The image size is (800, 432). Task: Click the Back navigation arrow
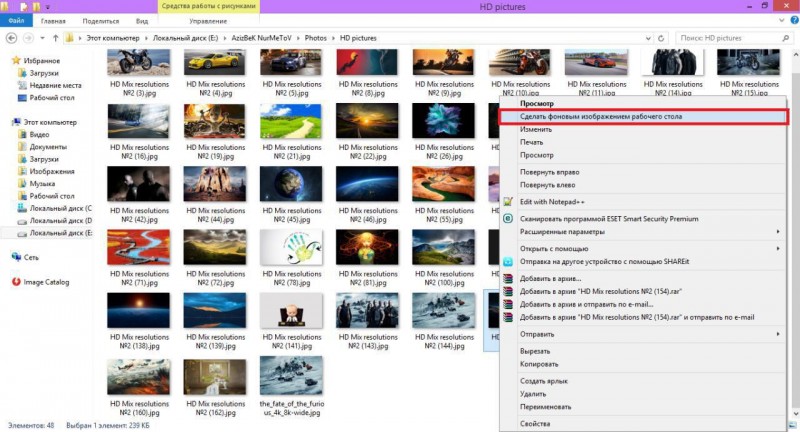tap(11, 38)
